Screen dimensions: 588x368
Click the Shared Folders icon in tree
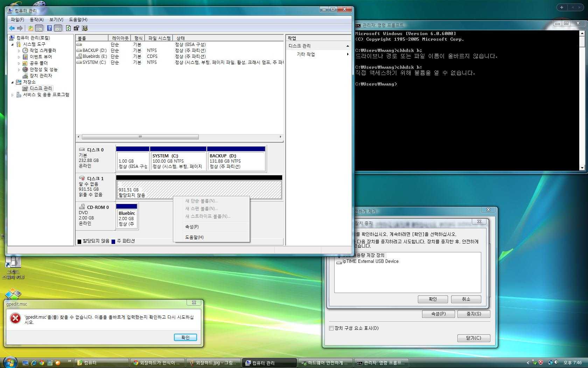pyautogui.click(x=25, y=63)
